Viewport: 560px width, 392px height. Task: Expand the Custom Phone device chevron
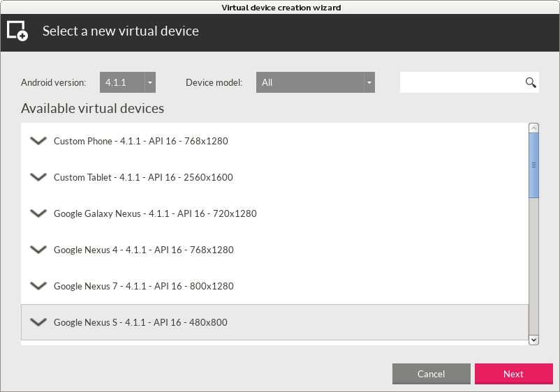pyautogui.click(x=38, y=141)
